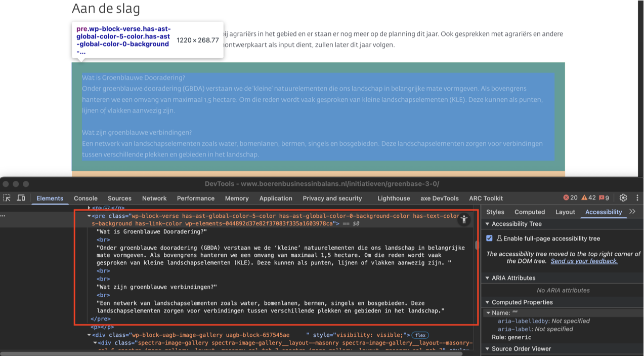
Task: Open DevTools settings gear
Action: [623, 198]
